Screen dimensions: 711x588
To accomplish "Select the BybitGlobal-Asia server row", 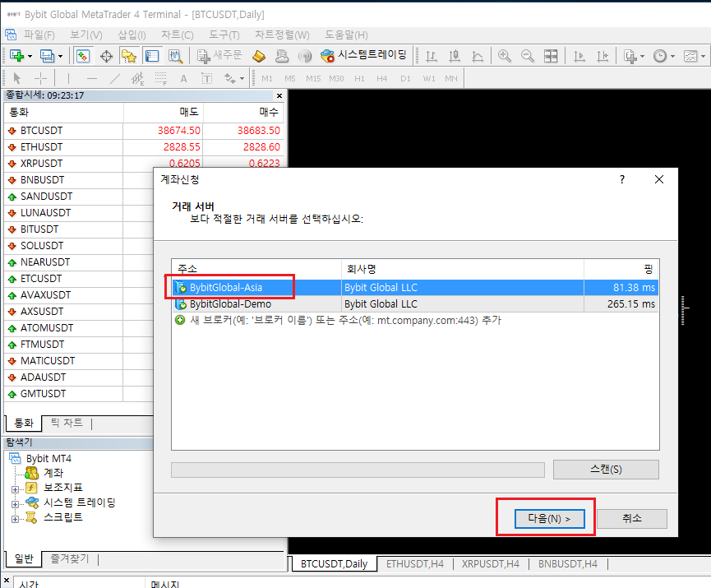I will 415,288.
